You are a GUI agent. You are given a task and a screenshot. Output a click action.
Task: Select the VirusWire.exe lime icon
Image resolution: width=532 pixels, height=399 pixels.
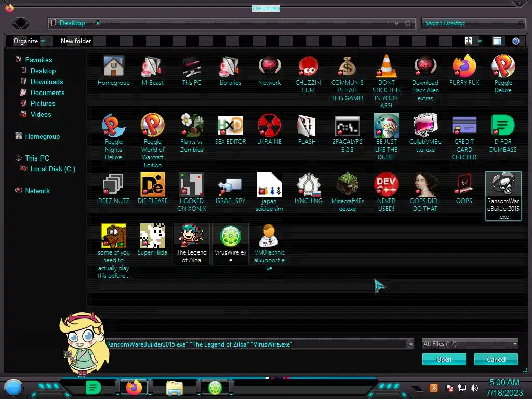tap(230, 243)
